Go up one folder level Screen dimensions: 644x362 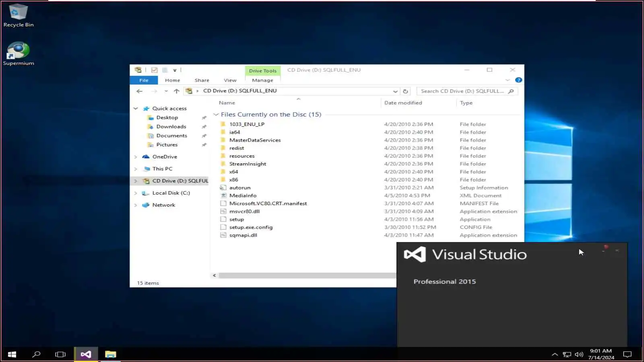click(x=176, y=91)
